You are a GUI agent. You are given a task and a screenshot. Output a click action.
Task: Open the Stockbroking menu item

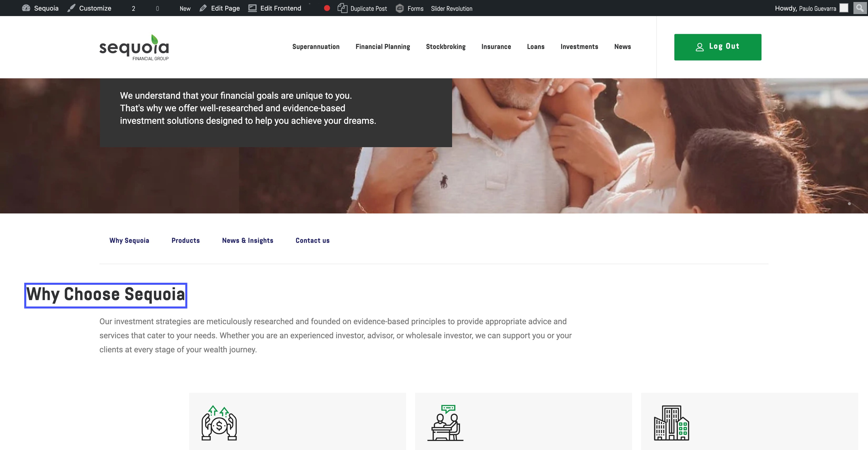pyautogui.click(x=446, y=47)
